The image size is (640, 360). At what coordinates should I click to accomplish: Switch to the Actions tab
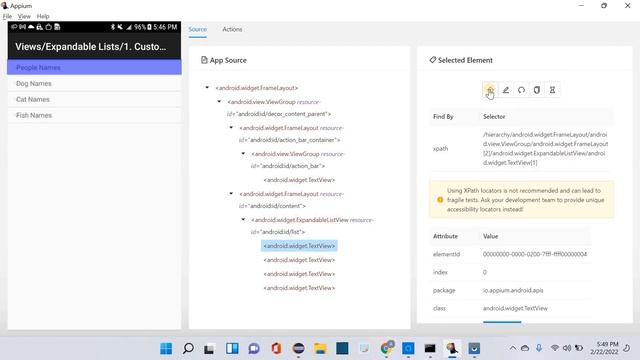click(232, 29)
